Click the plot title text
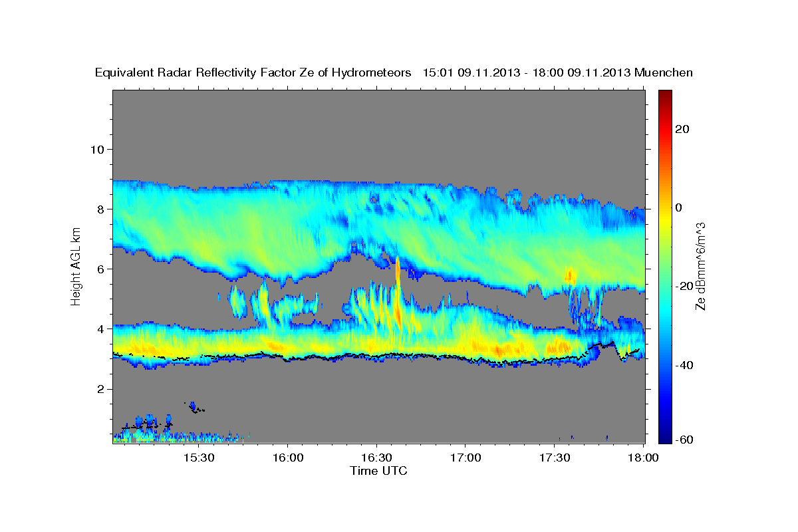 394,72
